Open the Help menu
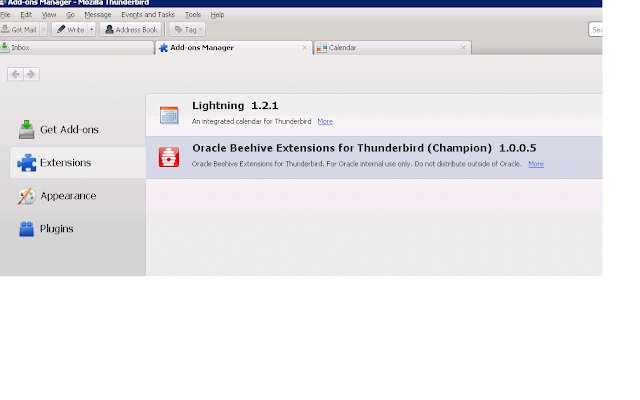640x400 pixels. [217, 15]
